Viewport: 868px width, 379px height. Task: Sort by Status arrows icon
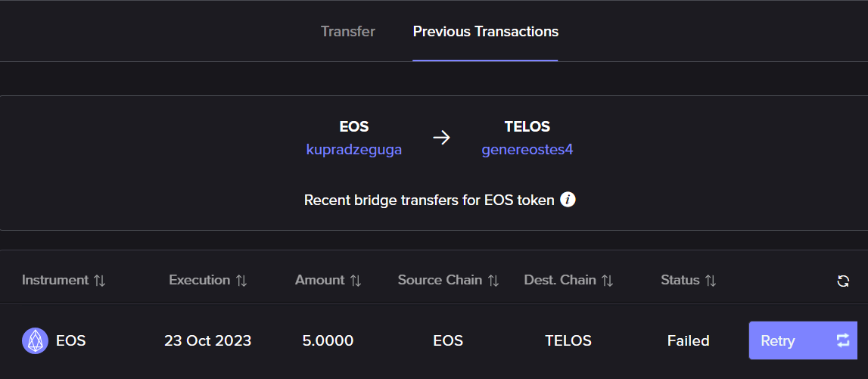(711, 281)
